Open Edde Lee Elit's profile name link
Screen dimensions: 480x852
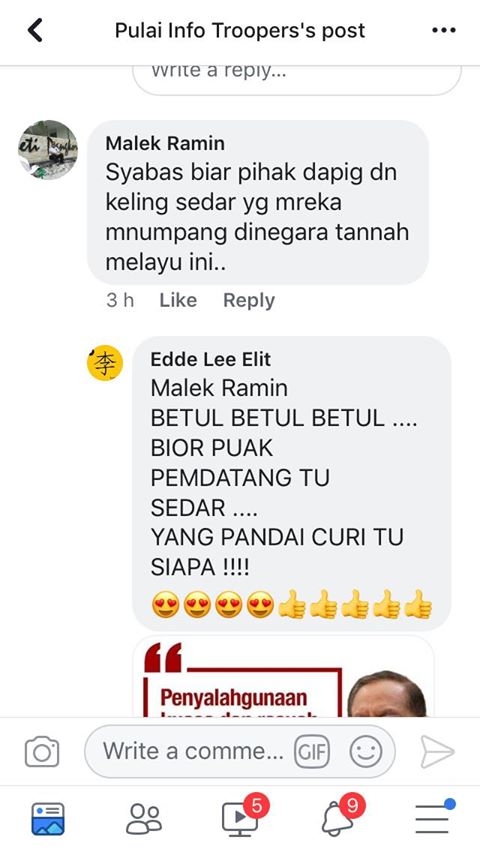(210, 359)
